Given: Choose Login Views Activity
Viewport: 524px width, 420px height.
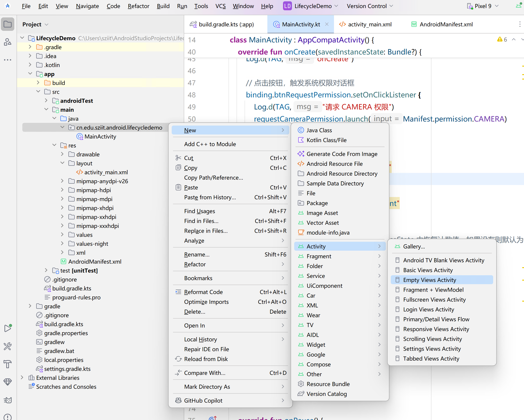Looking at the screenshot, I should (442, 309).
